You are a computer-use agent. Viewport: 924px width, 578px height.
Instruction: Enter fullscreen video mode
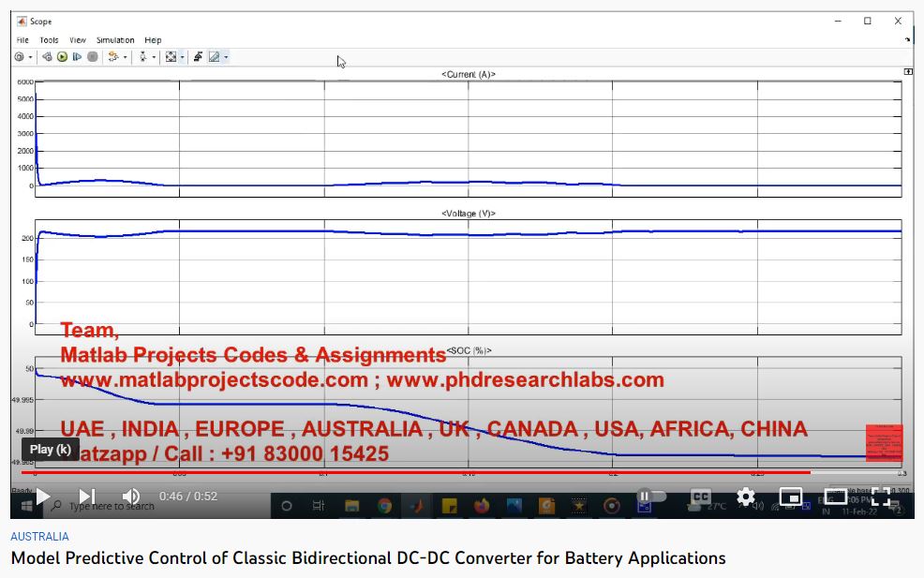[881, 496]
